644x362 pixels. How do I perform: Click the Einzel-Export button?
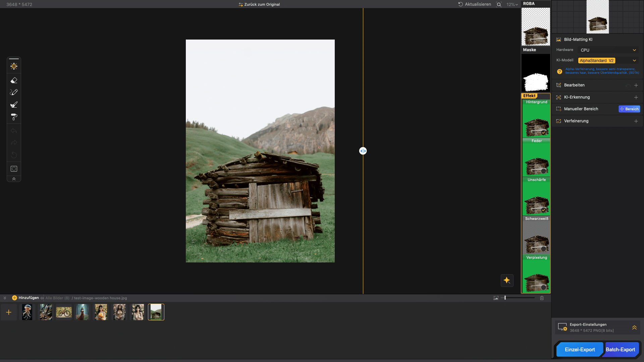point(579,350)
